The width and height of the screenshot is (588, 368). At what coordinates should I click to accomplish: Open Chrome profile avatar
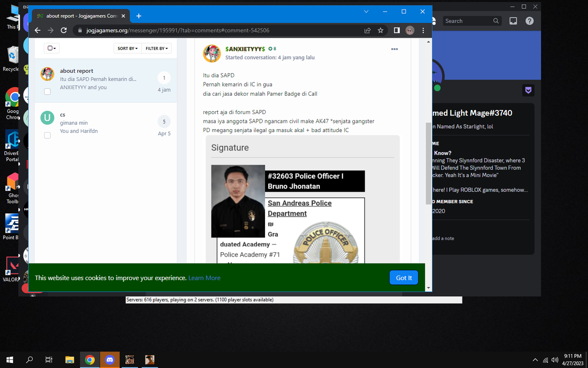click(x=410, y=30)
